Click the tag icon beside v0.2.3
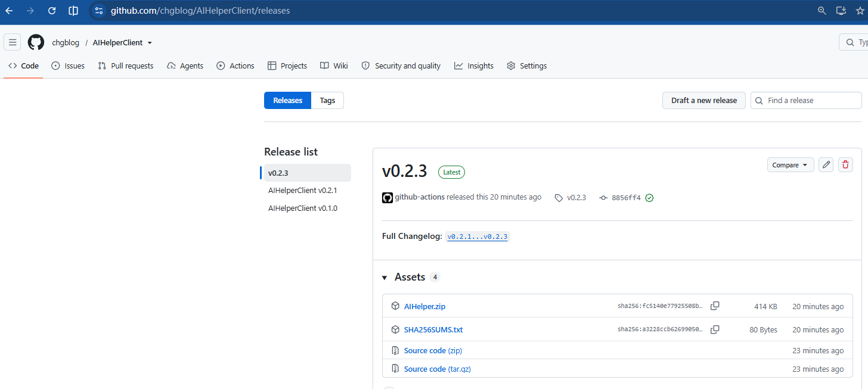This screenshot has width=868, height=389. [x=559, y=198]
